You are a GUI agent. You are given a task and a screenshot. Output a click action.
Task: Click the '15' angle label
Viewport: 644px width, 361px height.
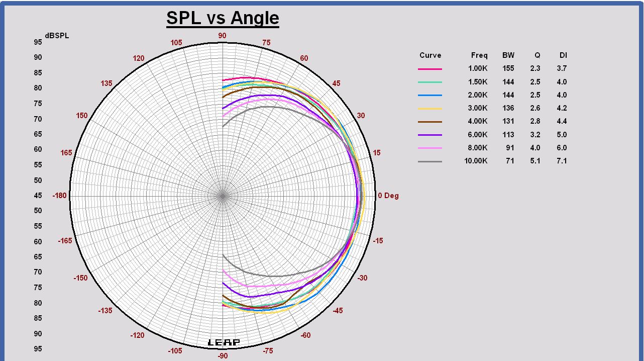(377, 153)
